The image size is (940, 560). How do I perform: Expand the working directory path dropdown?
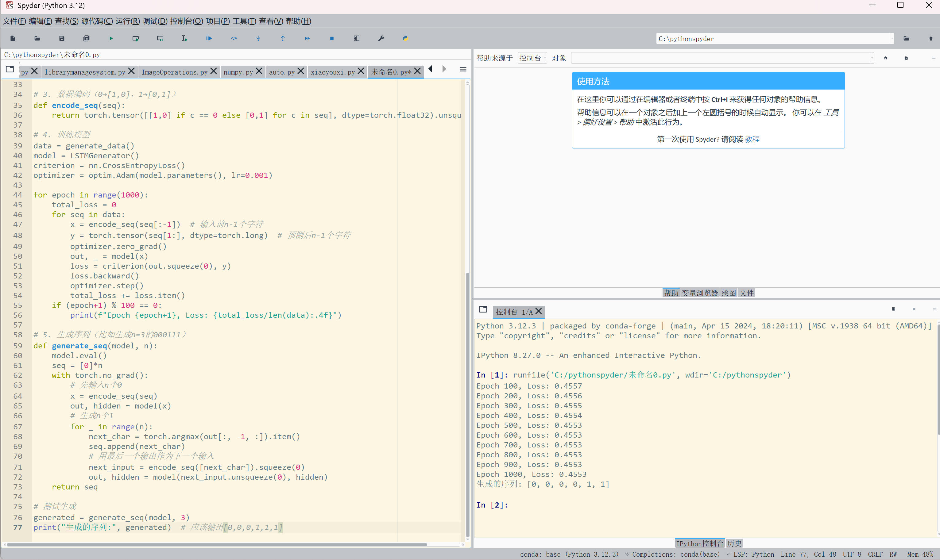click(892, 39)
